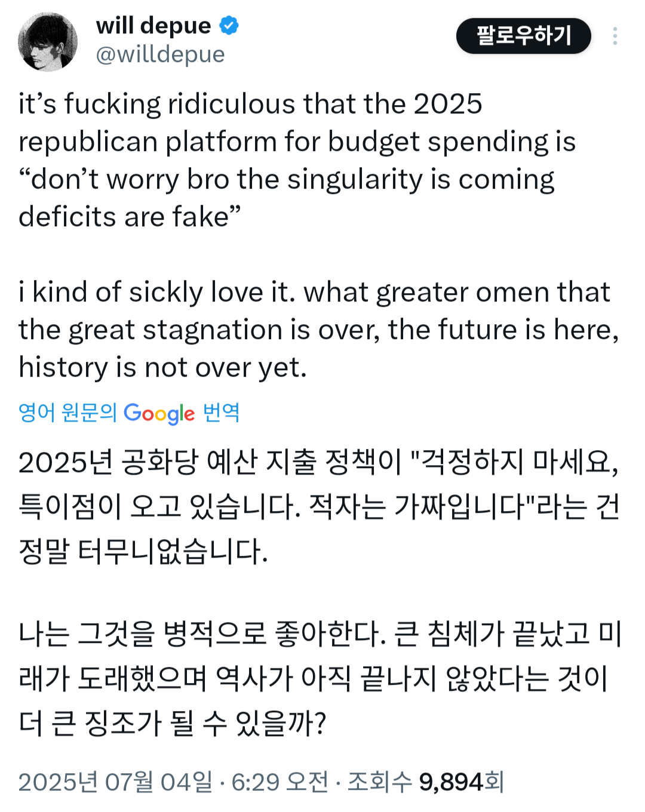The image size is (645, 812).
Task: Click the 6:29 오전 timestamp
Action: (279, 782)
